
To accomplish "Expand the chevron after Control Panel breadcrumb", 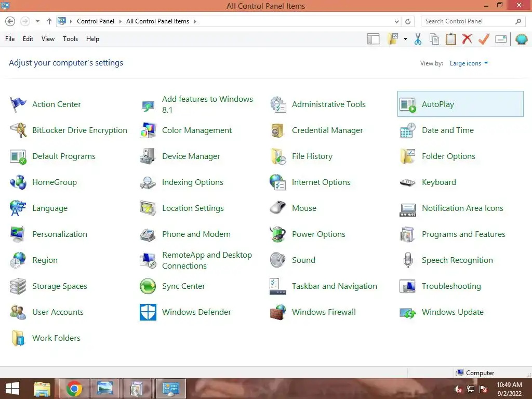I will pyautogui.click(x=120, y=21).
